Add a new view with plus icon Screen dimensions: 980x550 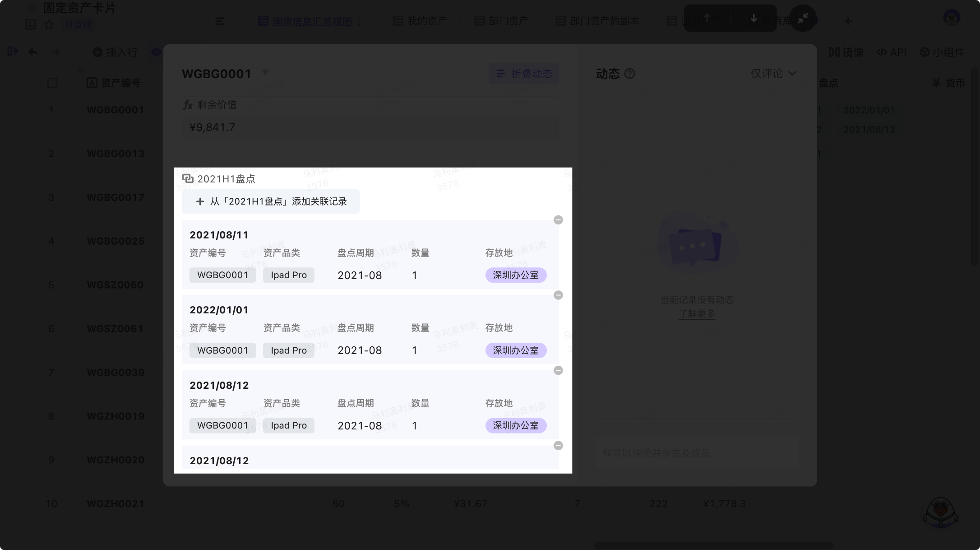pos(848,21)
